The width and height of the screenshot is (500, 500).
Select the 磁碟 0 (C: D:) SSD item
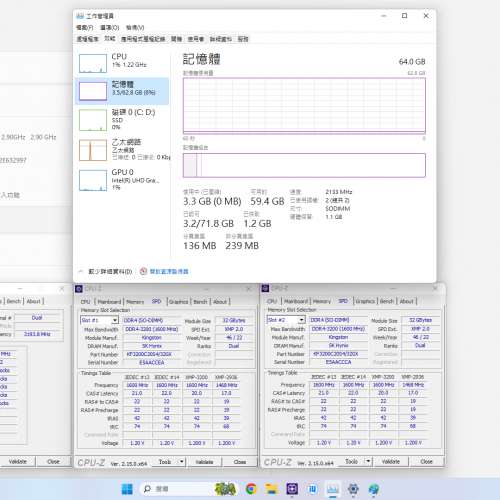tap(122, 120)
